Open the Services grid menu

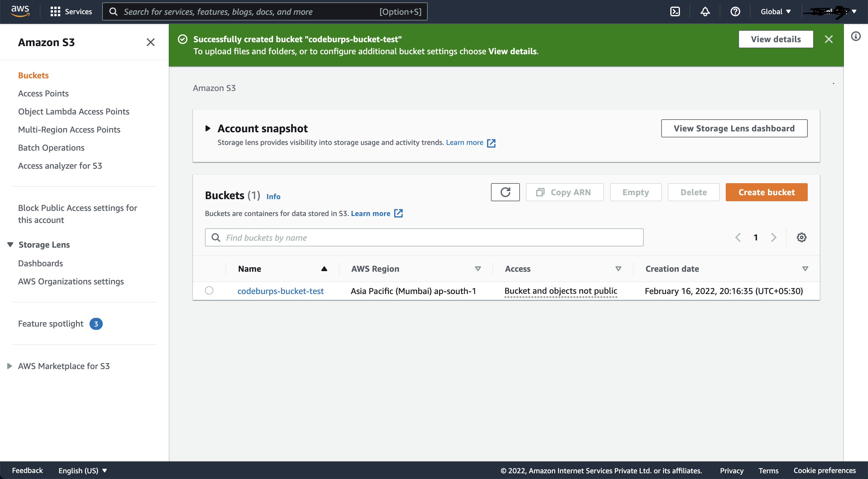click(71, 12)
